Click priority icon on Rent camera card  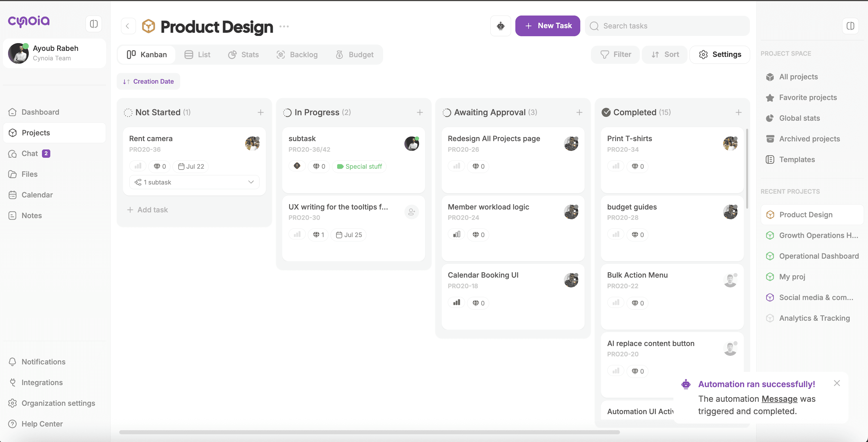[138, 166]
